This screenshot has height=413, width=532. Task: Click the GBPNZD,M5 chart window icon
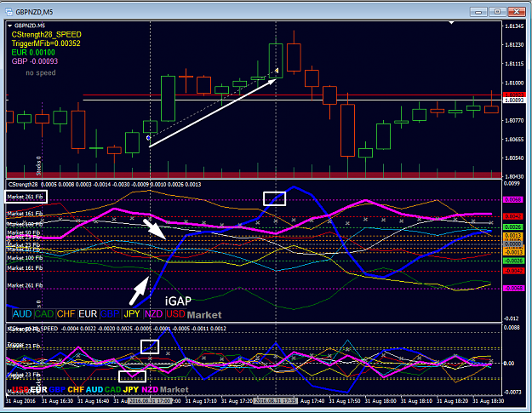point(9,12)
